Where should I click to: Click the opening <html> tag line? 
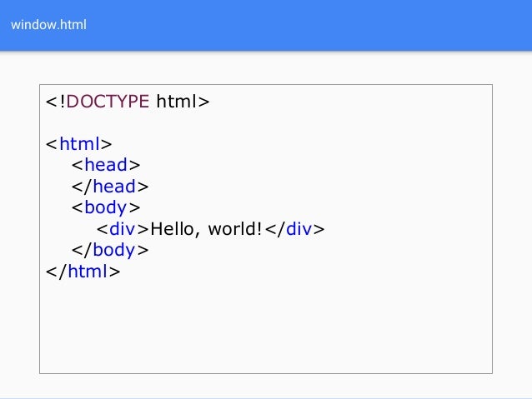[x=78, y=144]
